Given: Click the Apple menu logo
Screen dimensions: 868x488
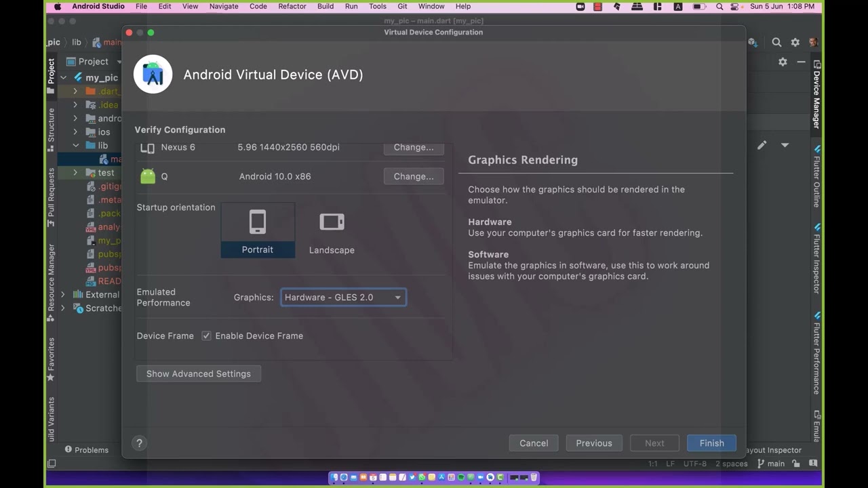Looking at the screenshot, I should pos(58,6).
